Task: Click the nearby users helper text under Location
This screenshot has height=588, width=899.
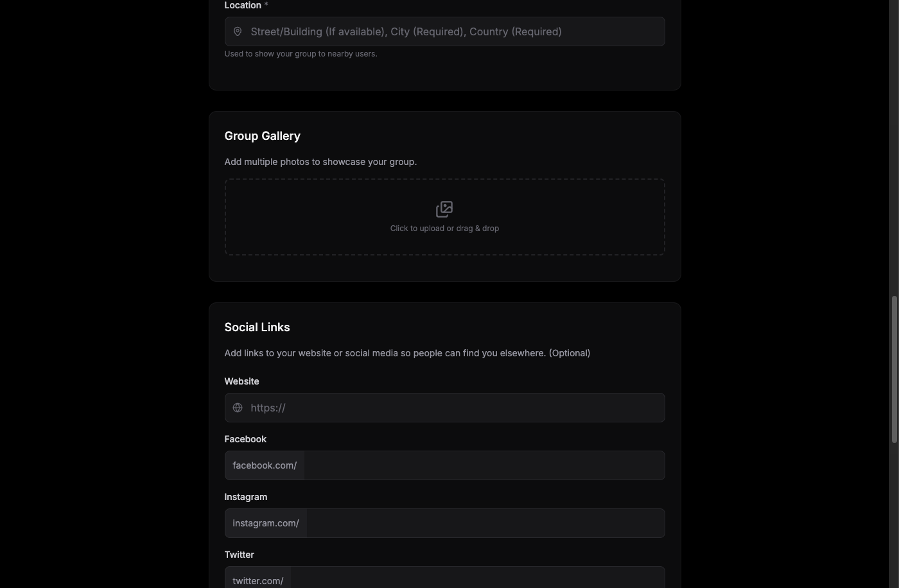Action: [301, 54]
